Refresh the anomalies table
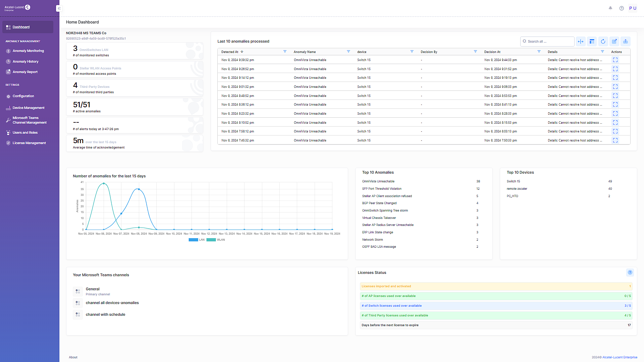This screenshot has height=362, width=644. [603, 41]
